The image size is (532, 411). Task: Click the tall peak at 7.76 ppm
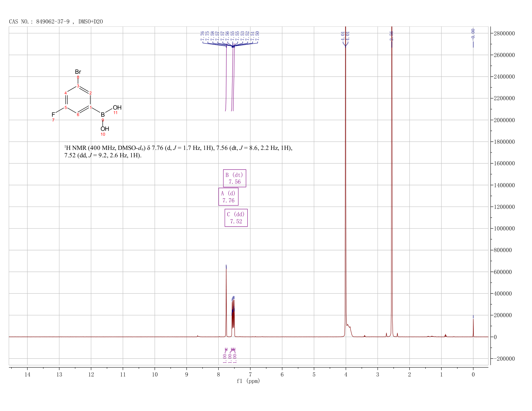(x=226, y=301)
